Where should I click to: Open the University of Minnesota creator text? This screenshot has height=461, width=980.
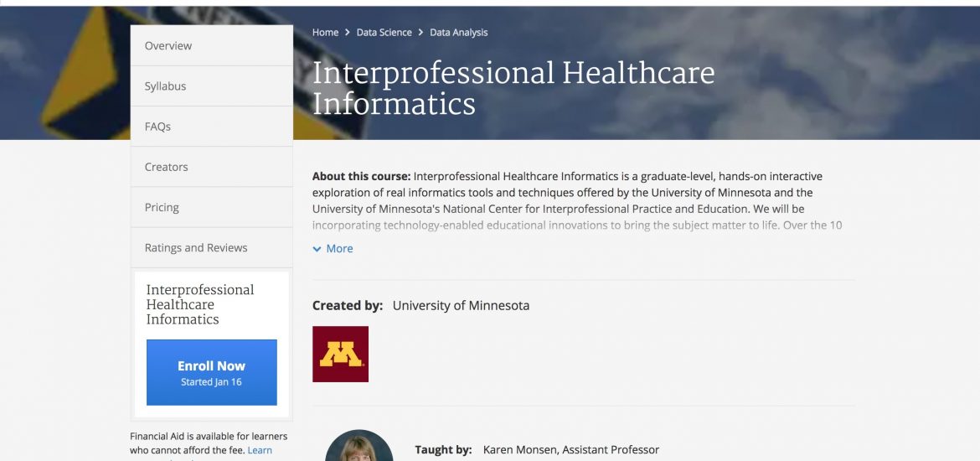click(x=461, y=306)
